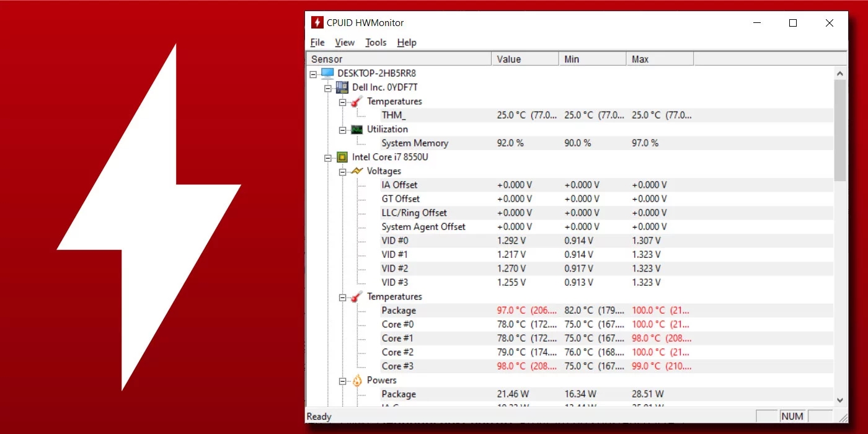Click the thermometer icon beside CPU Temperatures
Screen dimensions: 868x434
click(x=356, y=297)
